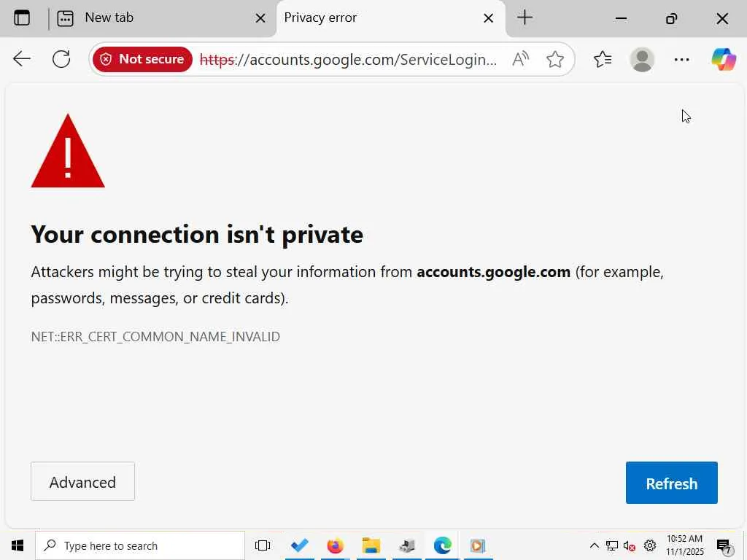Open the Tab actions menu icon
The height and width of the screenshot is (560, 747).
tap(22, 18)
